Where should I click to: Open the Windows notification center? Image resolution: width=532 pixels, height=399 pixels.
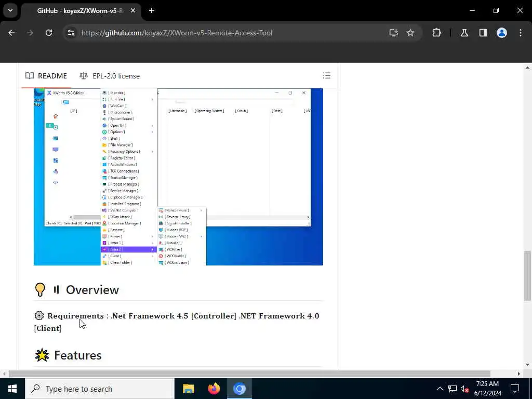point(515,389)
